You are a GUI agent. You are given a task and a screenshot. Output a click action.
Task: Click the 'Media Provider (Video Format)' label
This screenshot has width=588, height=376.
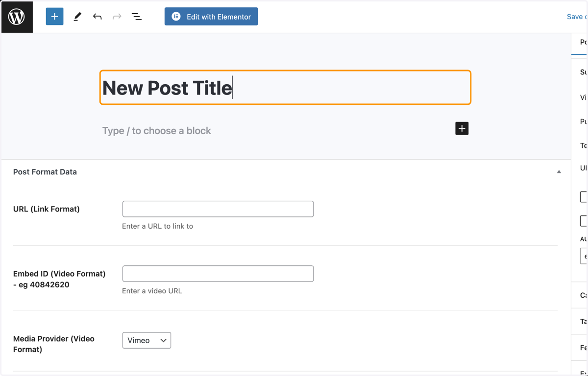[54, 344]
